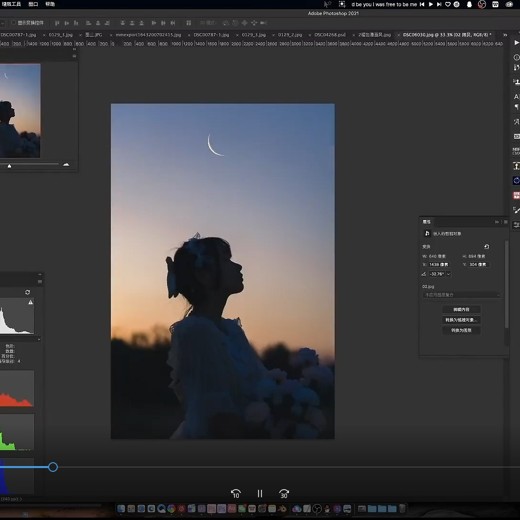This screenshot has height=520, width=520.
Task: Click the QQ penguin icon in menu bar
Action: click(469, 4)
